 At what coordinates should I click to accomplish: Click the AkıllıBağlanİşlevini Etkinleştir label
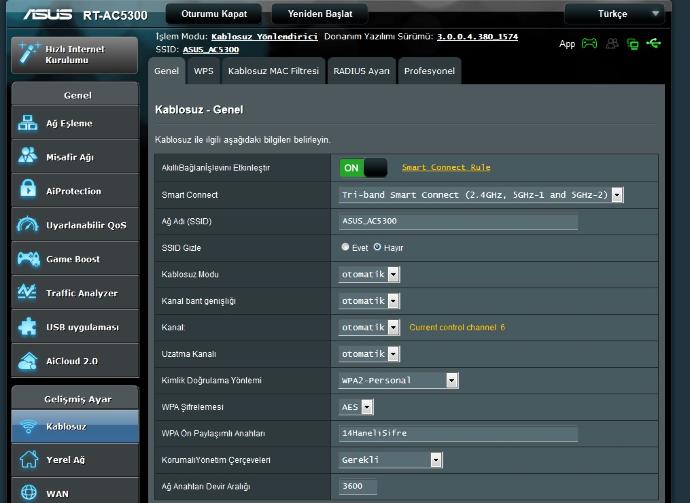tap(216, 168)
